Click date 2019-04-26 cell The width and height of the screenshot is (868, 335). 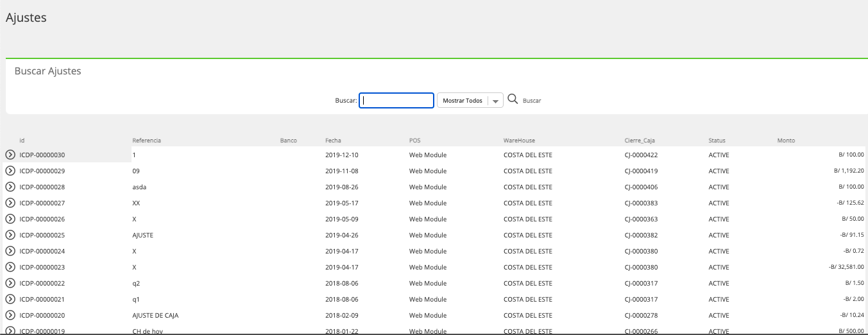[342, 235]
